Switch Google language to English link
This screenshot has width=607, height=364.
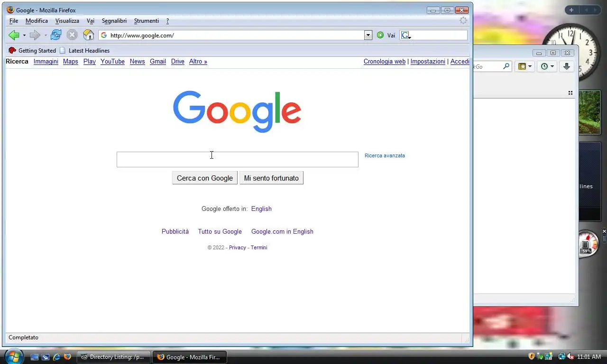[261, 209]
